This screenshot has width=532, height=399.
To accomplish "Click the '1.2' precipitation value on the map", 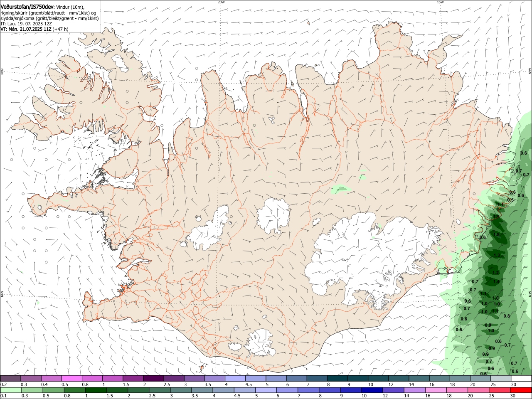I will click(x=495, y=273).
